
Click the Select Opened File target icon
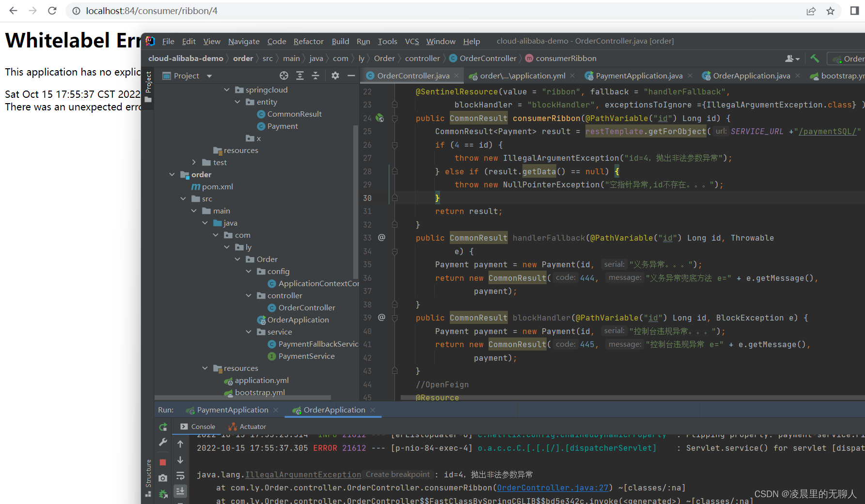(x=284, y=76)
